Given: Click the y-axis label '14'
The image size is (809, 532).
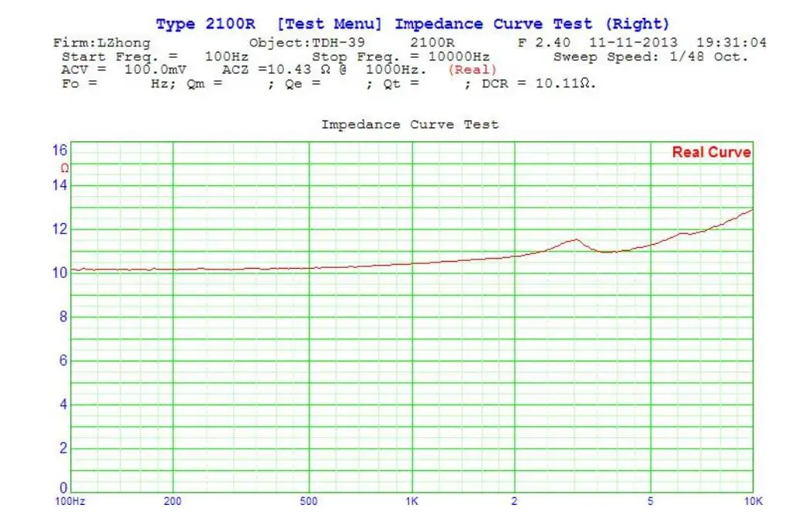Looking at the screenshot, I should tap(60, 185).
